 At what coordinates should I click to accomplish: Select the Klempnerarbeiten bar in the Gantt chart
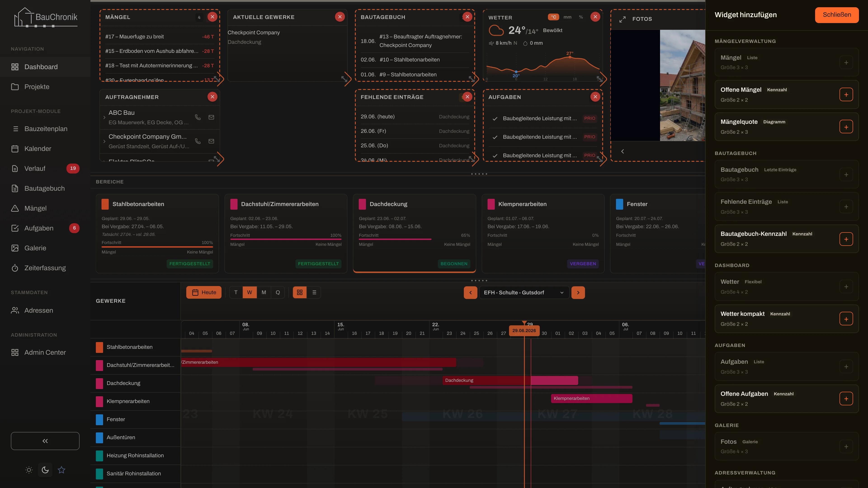[x=592, y=398]
